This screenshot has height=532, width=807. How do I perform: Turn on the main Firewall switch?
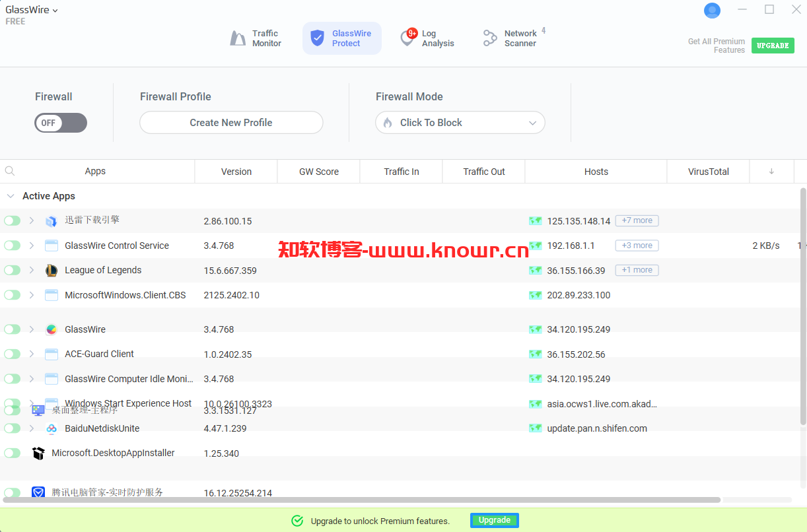coord(61,123)
